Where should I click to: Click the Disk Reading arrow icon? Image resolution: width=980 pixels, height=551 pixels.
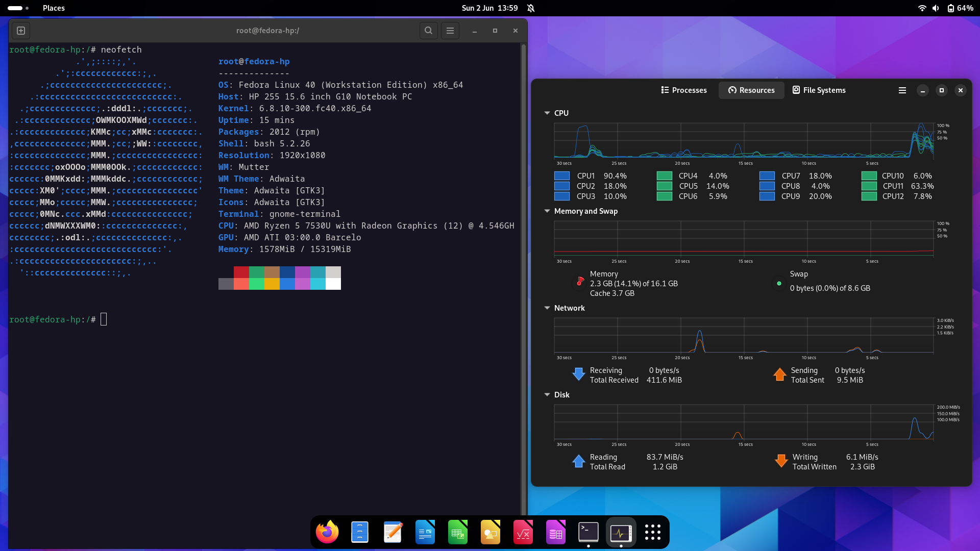579,461
